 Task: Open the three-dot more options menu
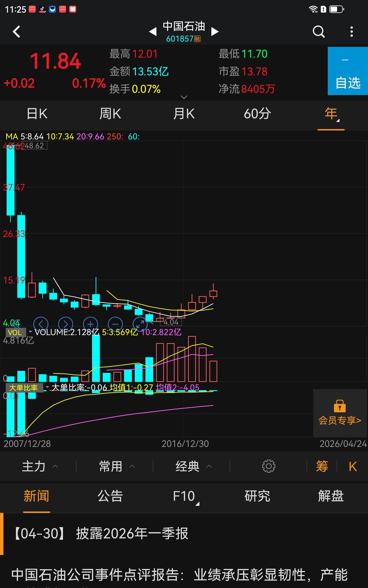351,32
